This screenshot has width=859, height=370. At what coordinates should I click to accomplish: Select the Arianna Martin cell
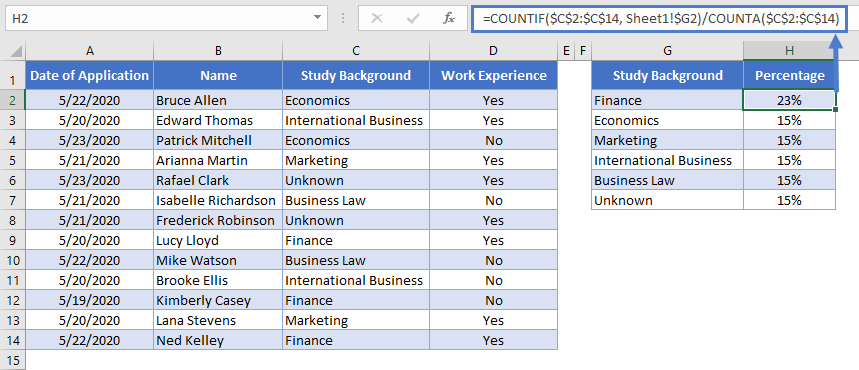(x=218, y=161)
